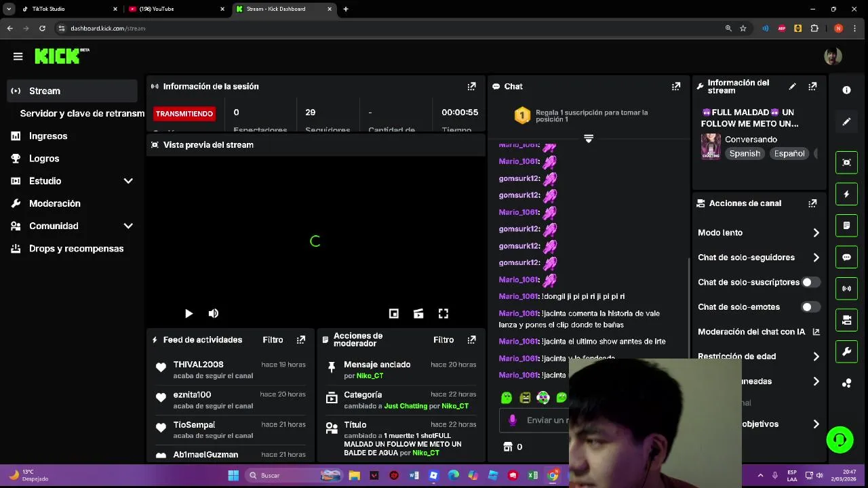Select the first green emote below chat
Image resolution: width=868 pixels, height=488 pixels.
(507, 398)
